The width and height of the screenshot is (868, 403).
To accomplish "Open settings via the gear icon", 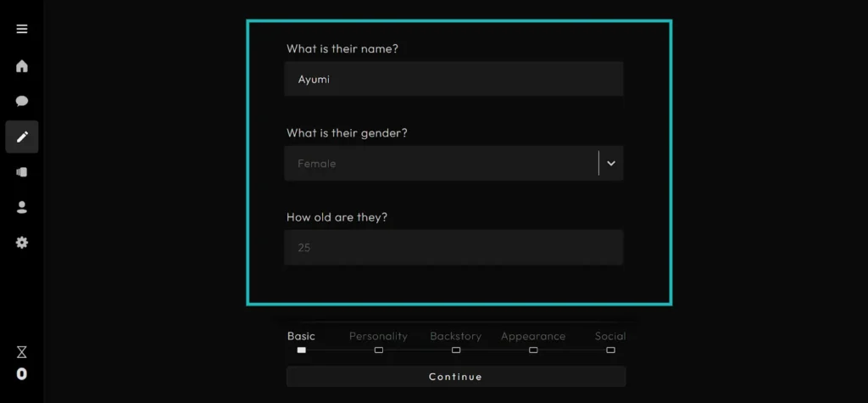I will coord(22,243).
